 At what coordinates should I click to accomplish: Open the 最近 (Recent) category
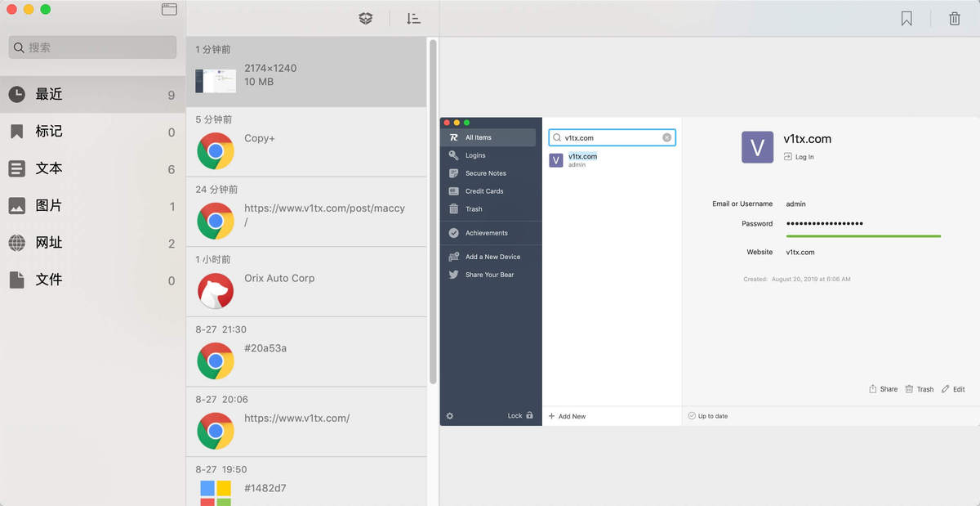[93, 95]
